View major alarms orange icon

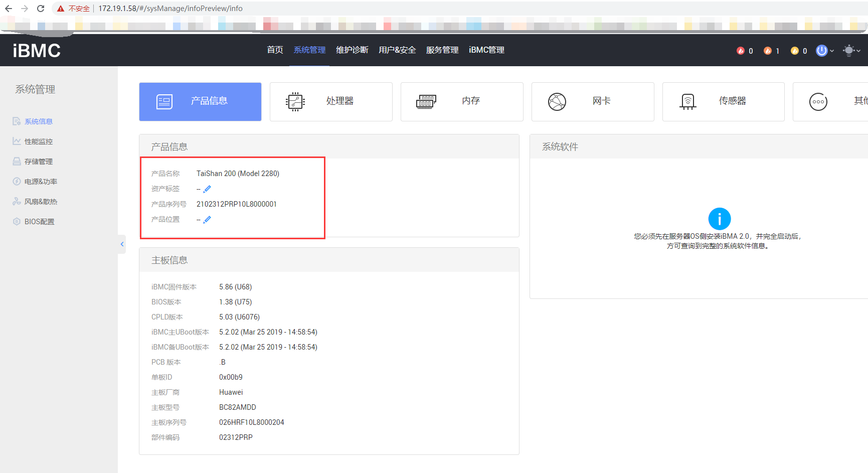coord(768,51)
